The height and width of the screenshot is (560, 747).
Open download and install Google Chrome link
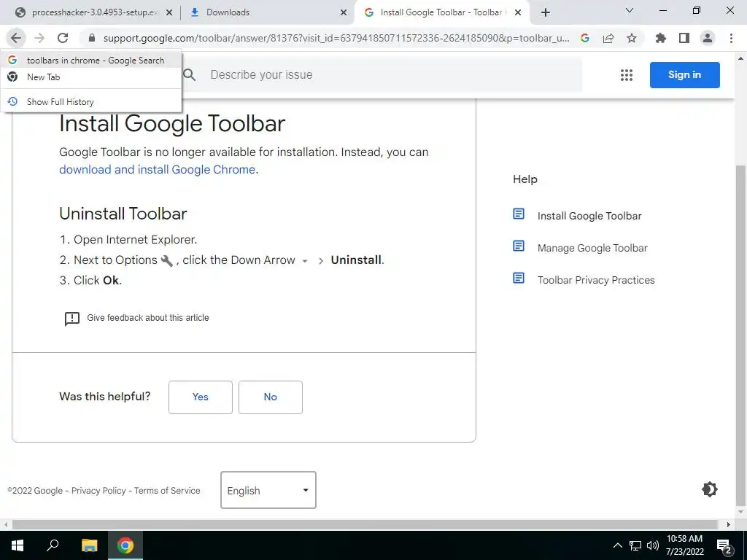tap(158, 169)
